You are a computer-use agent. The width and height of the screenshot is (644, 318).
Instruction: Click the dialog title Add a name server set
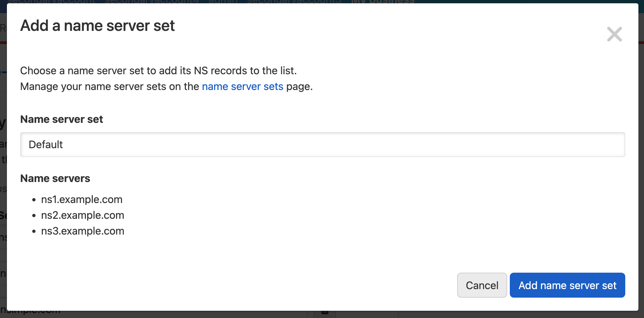point(98,26)
